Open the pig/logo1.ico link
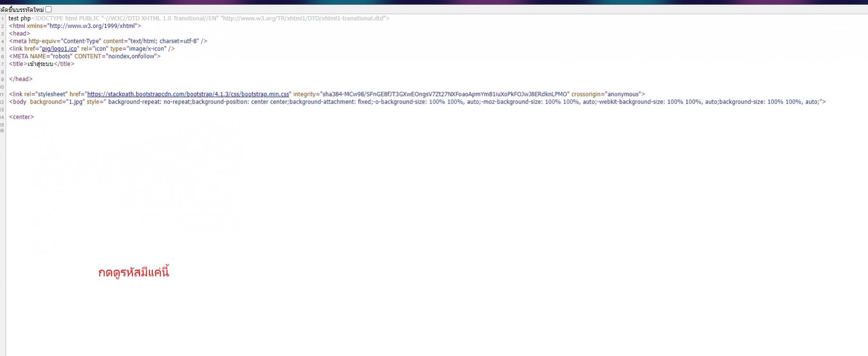868x356 pixels. coord(60,49)
